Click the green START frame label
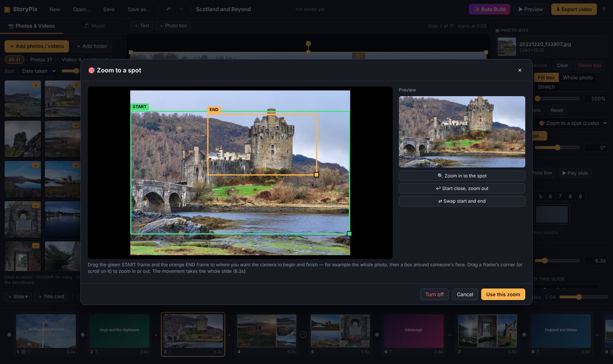 click(139, 107)
